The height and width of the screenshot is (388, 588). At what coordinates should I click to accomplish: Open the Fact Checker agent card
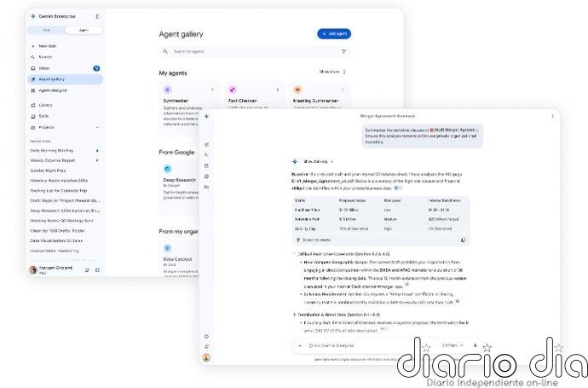(255, 96)
